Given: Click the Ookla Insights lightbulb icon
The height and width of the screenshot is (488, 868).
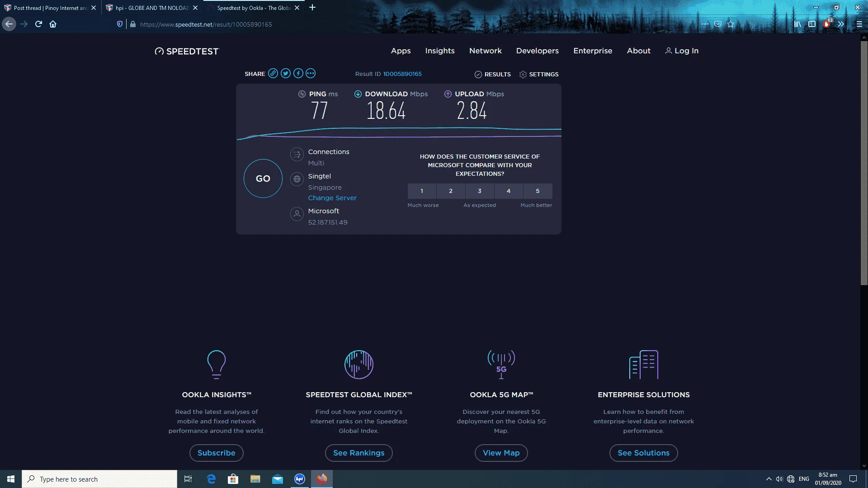Looking at the screenshot, I should [x=217, y=364].
